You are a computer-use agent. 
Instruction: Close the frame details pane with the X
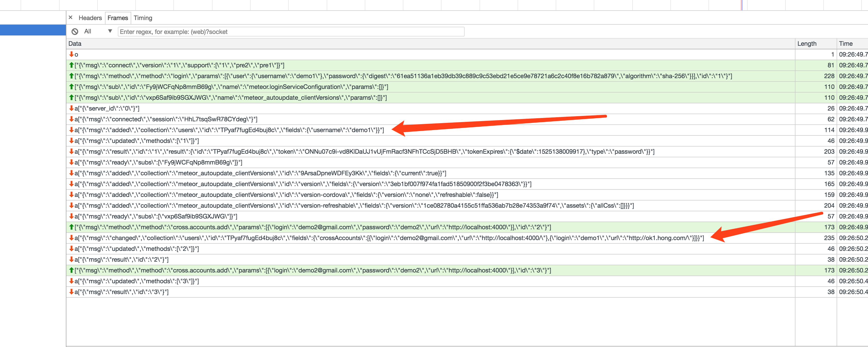coord(70,17)
